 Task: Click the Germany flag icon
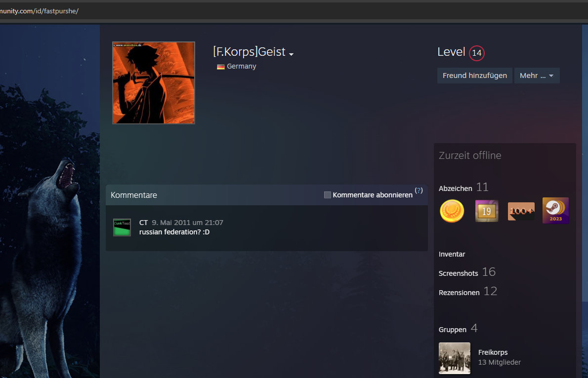point(221,67)
